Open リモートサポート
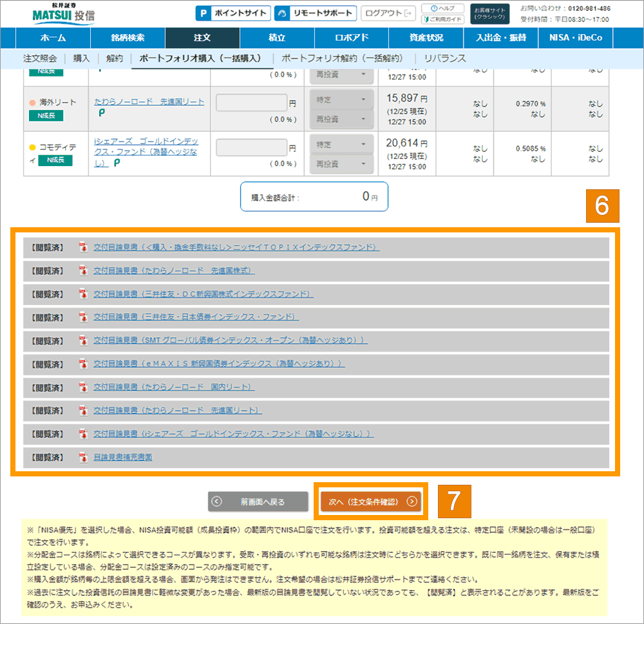 316,14
